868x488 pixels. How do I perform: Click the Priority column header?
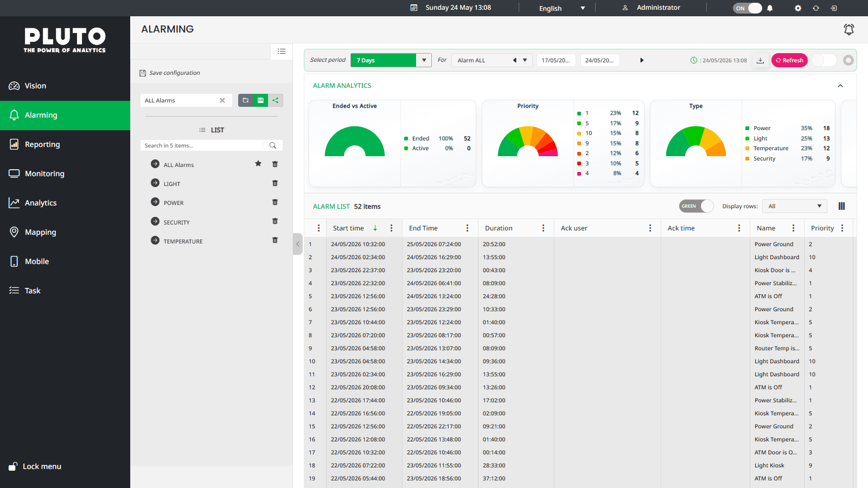click(822, 228)
